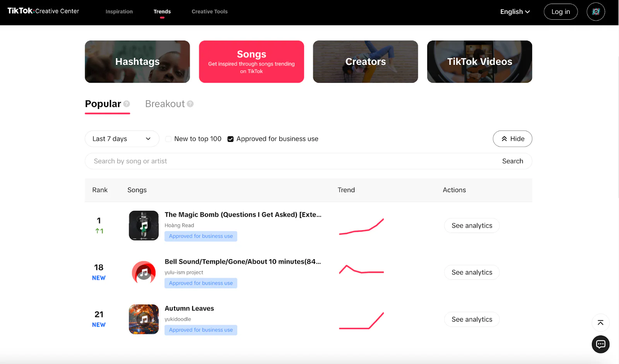Screen dimensions: 619x364
Task: Click the Log in button
Action: [560, 12]
